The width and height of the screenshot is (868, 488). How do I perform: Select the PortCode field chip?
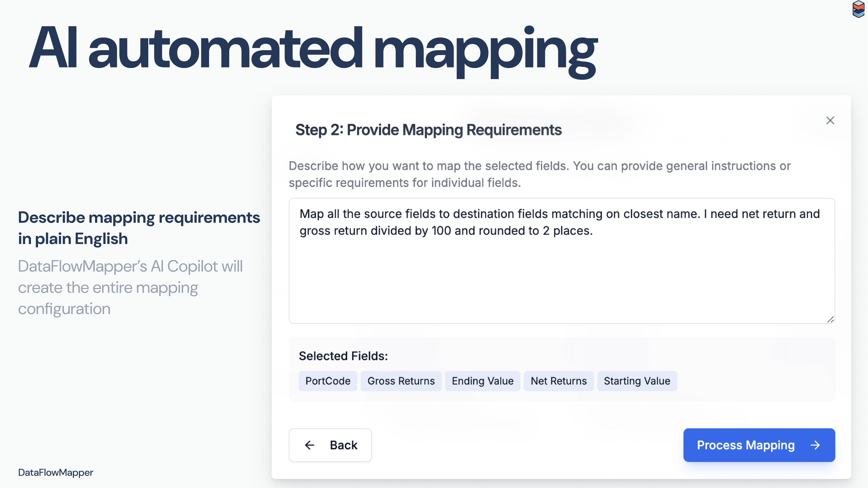328,381
